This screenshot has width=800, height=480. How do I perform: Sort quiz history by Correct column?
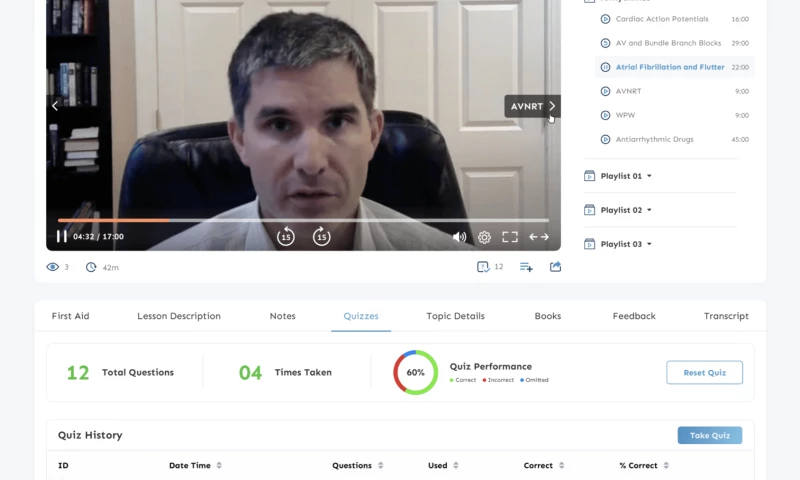561,465
